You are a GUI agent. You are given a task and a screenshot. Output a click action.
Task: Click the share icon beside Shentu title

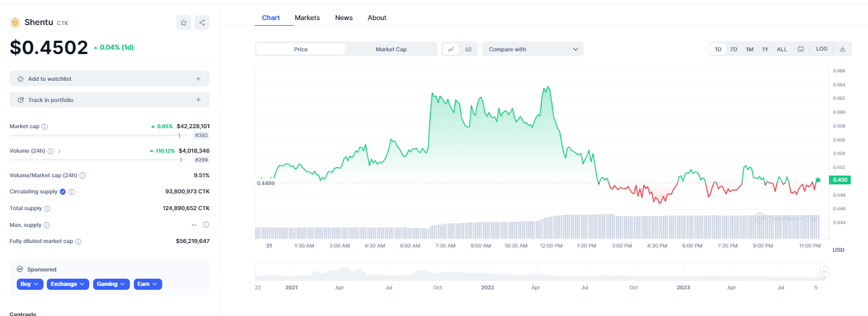pos(202,23)
